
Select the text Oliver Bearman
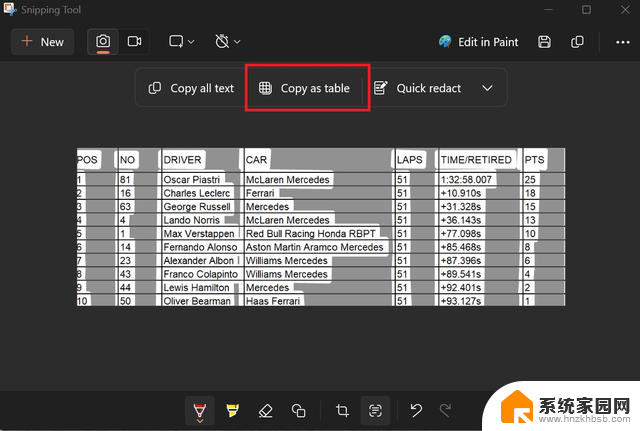pos(197,301)
